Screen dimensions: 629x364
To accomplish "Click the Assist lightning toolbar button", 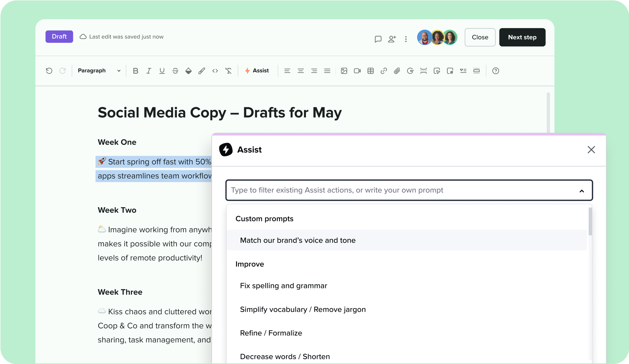I will coord(257,71).
